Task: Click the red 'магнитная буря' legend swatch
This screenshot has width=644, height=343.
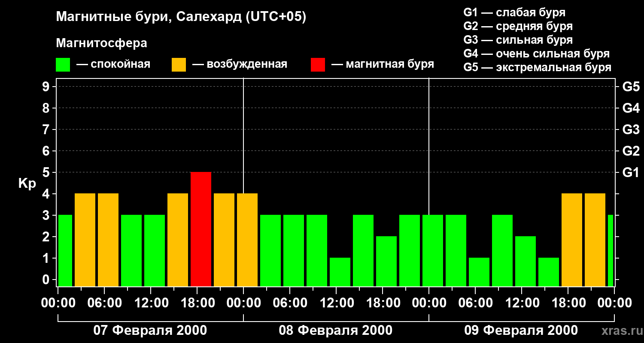Action: [x=318, y=65]
